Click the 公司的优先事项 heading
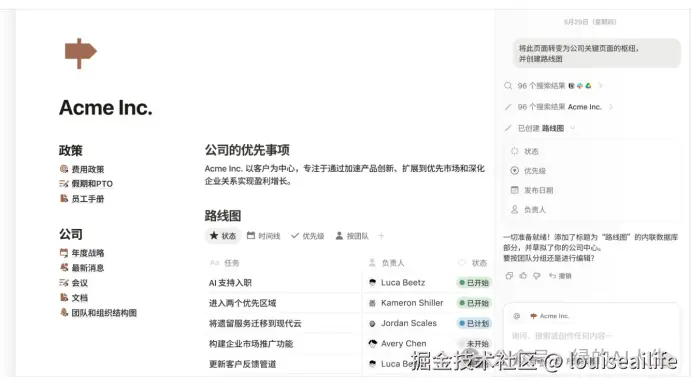The width and height of the screenshot is (691, 386). [247, 150]
